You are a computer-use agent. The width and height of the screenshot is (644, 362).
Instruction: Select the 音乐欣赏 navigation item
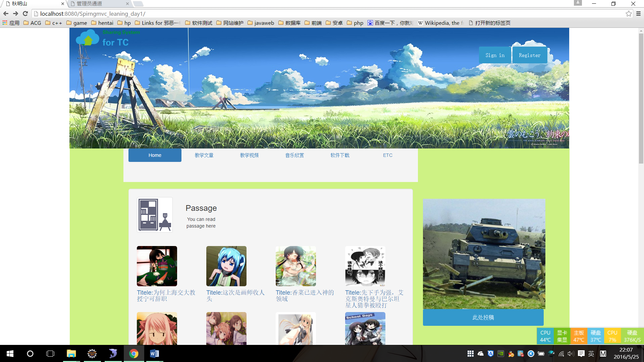click(294, 155)
